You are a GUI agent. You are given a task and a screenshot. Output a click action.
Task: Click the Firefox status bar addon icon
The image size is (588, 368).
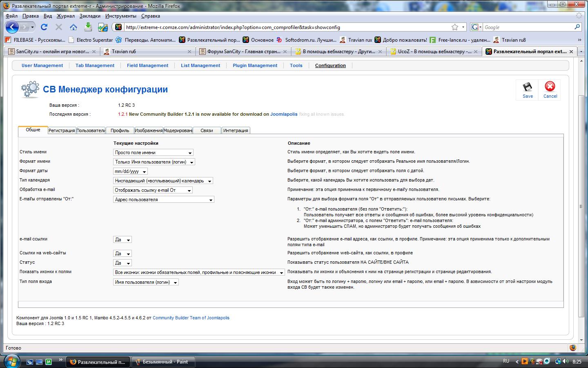(x=572, y=348)
